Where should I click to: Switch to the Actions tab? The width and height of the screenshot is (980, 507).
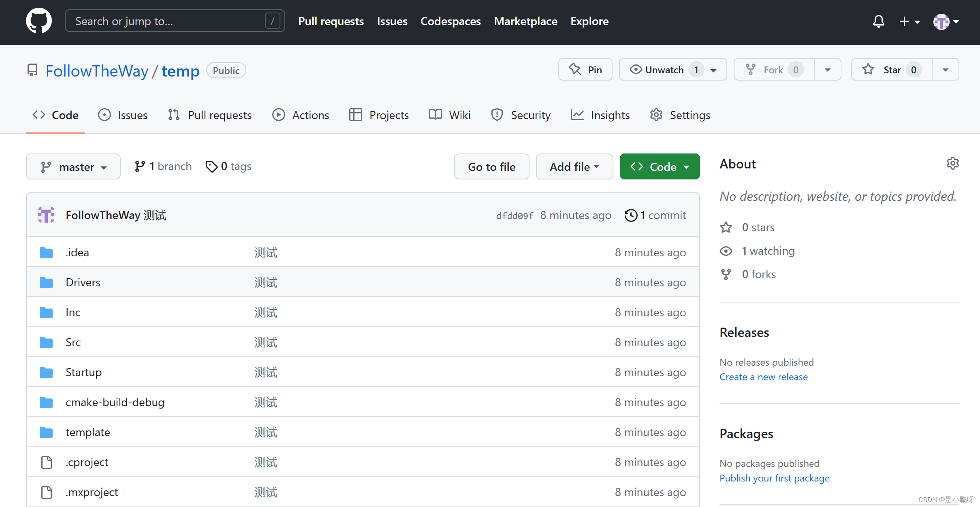301,115
